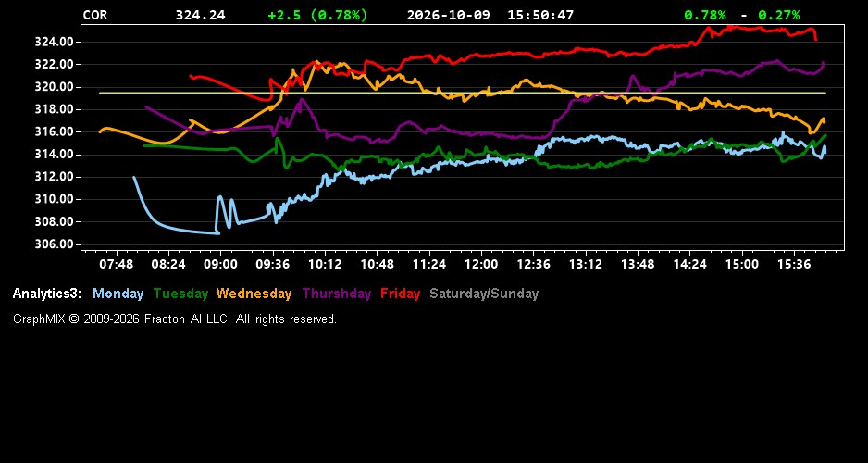Viewport: 868px width, 463px height.
Task: Click the 0.27% range value
Action: tap(779, 15)
